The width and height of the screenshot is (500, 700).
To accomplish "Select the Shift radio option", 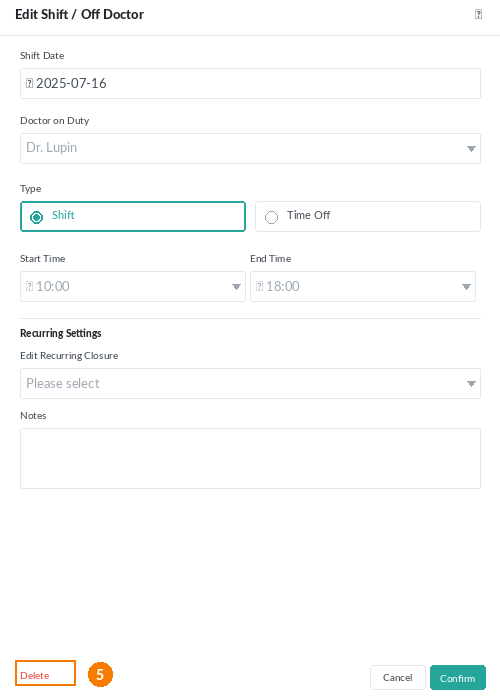I will (x=133, y=217).
